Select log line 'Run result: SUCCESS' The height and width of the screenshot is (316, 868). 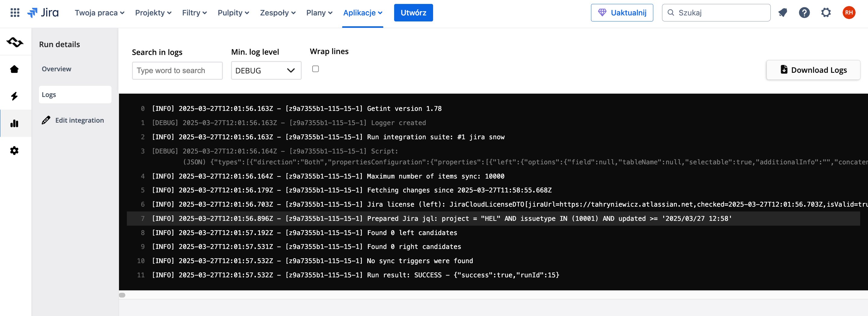tap(493, 275)
